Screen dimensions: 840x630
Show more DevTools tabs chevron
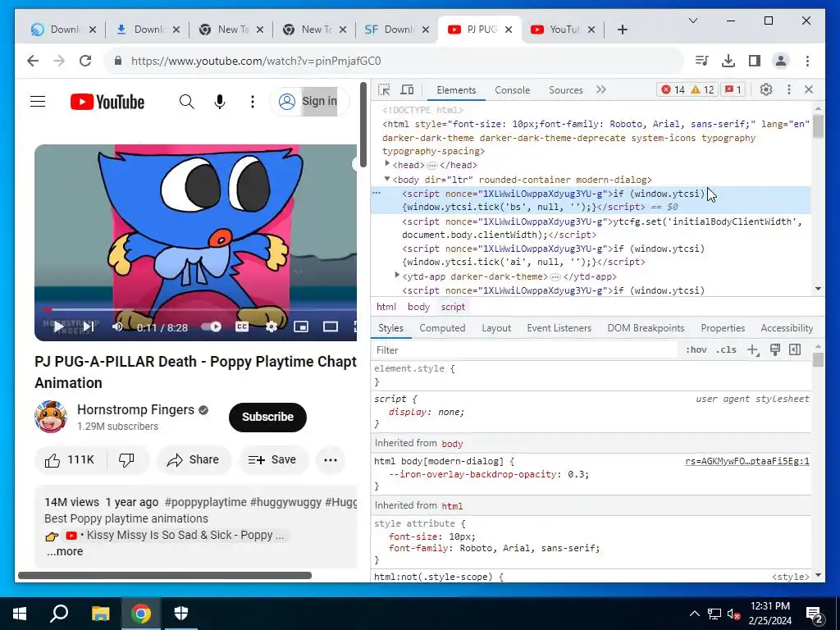tap(601, 89)
